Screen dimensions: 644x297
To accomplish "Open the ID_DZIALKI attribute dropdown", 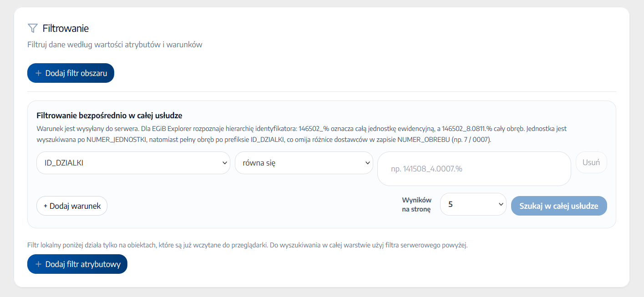I will (133, 163).
